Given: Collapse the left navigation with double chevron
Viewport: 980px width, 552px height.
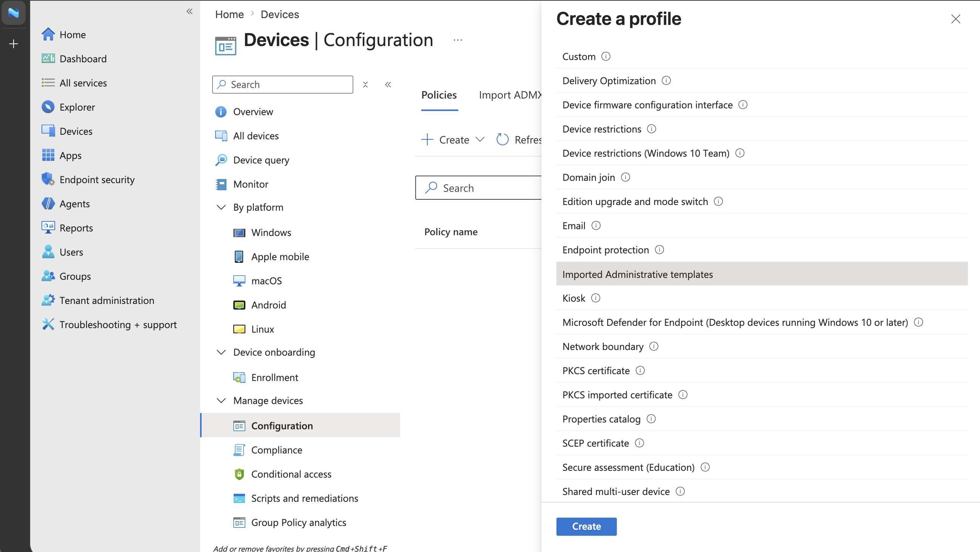Looking at the screenshot, I should 190,11.
